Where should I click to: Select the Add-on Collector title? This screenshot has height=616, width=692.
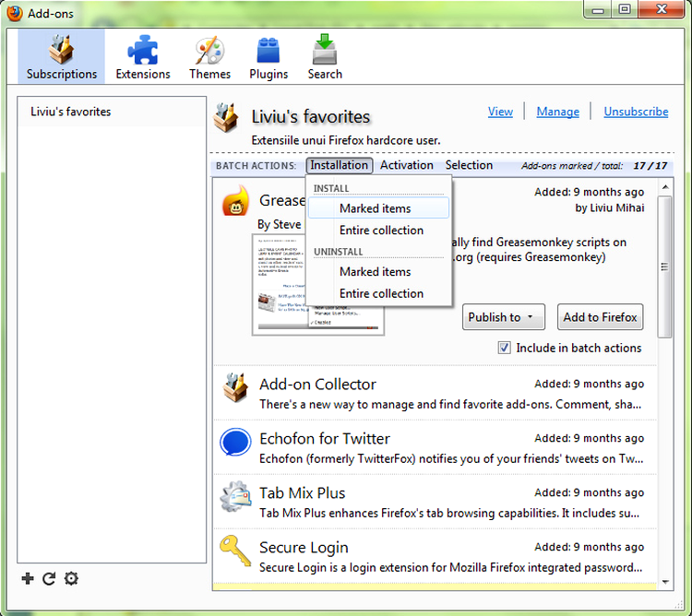tap(317, 384)
